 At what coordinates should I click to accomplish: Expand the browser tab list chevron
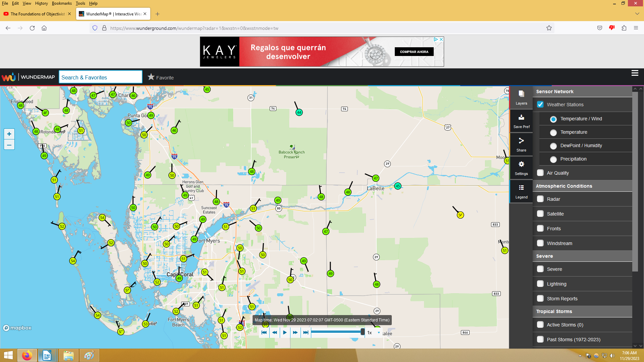pyautogui.click(x=637, y=14)
